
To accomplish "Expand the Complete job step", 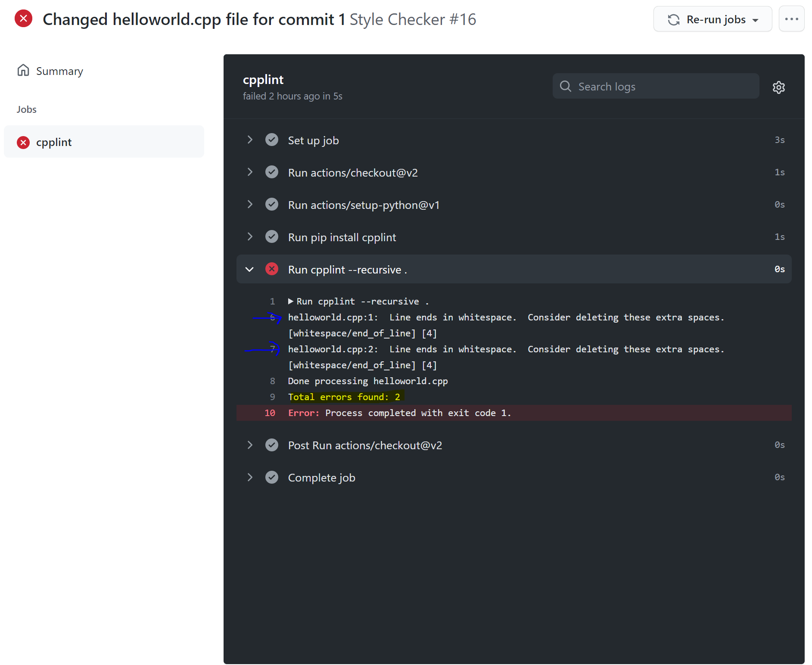I will [250, 477].
